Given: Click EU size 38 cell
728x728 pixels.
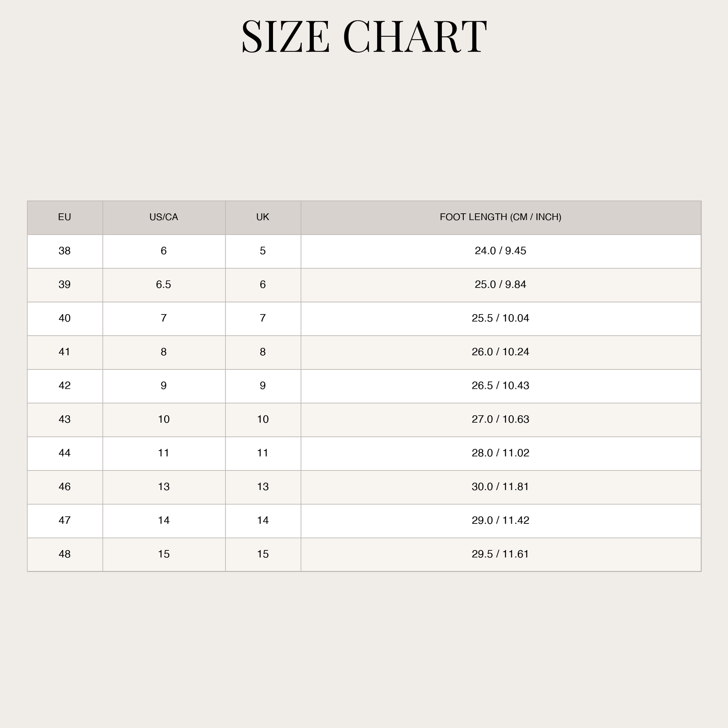Looking at the screenshot, I should pyautogui.click(x=65, y=251).
